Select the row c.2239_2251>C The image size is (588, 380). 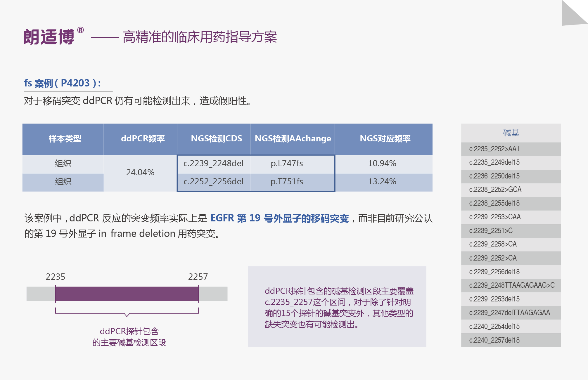tap(511, 231)
